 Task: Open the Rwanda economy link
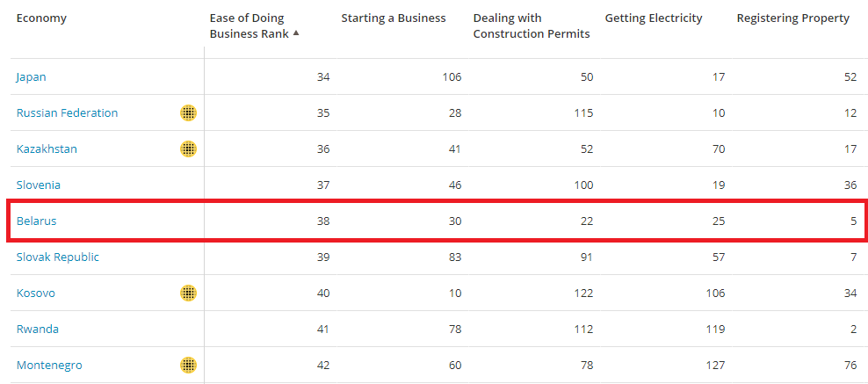(x=37, y=329)
